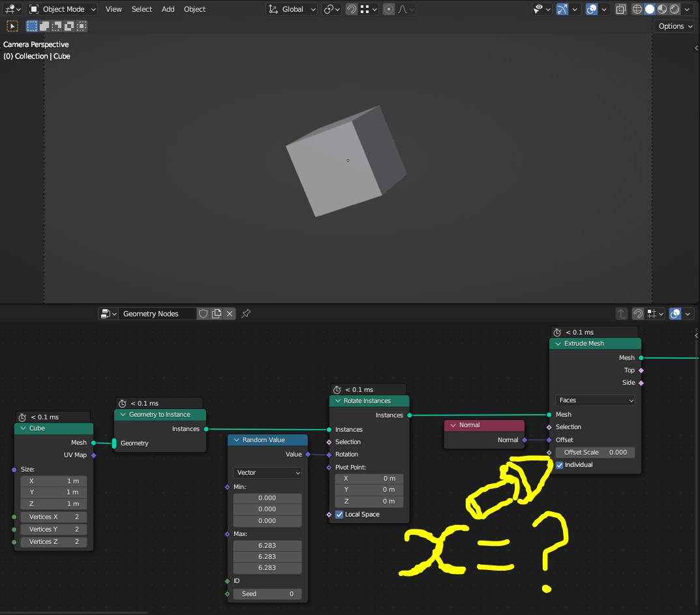The image size is (700, 615).
Task: Open the Object Mode dropdown
Action: 62,9
